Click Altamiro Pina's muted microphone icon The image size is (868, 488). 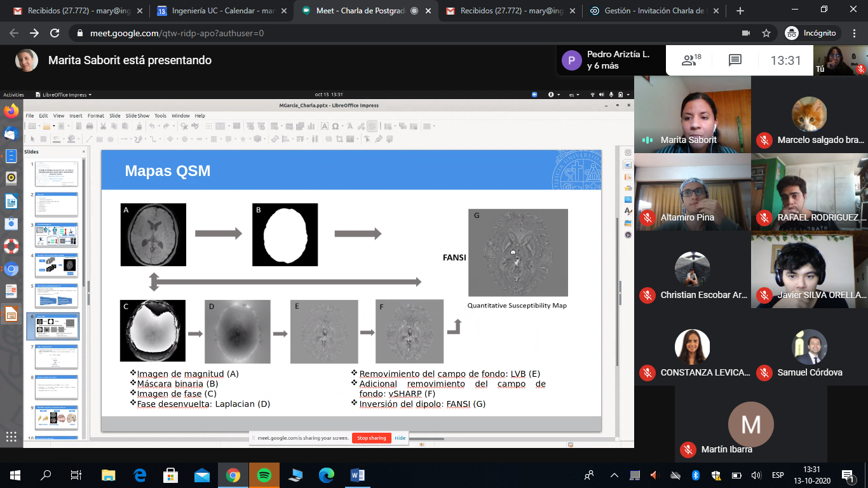[648, 217]
